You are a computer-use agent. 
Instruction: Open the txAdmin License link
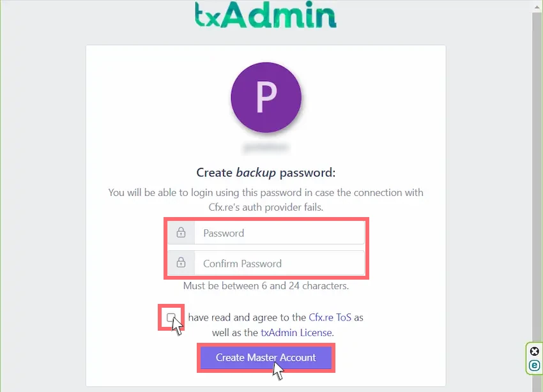coord(296,333)
